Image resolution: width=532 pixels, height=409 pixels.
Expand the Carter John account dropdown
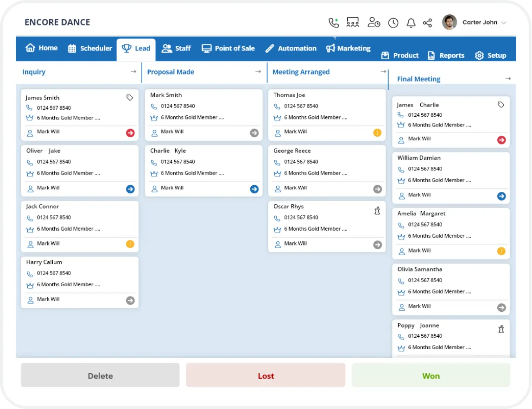click(x=503, y=23)
